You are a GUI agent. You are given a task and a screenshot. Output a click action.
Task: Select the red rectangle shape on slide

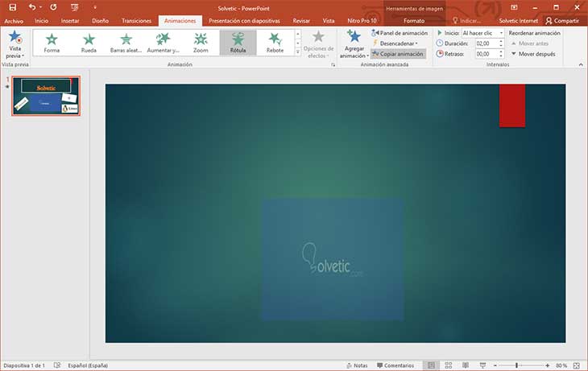[x=512, y=105]
